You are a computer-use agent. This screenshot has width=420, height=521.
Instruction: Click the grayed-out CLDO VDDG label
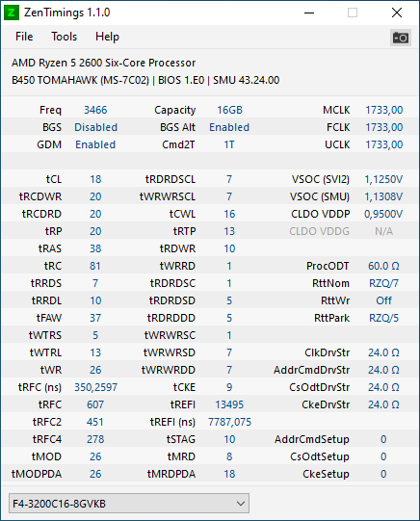click(319, 231)
